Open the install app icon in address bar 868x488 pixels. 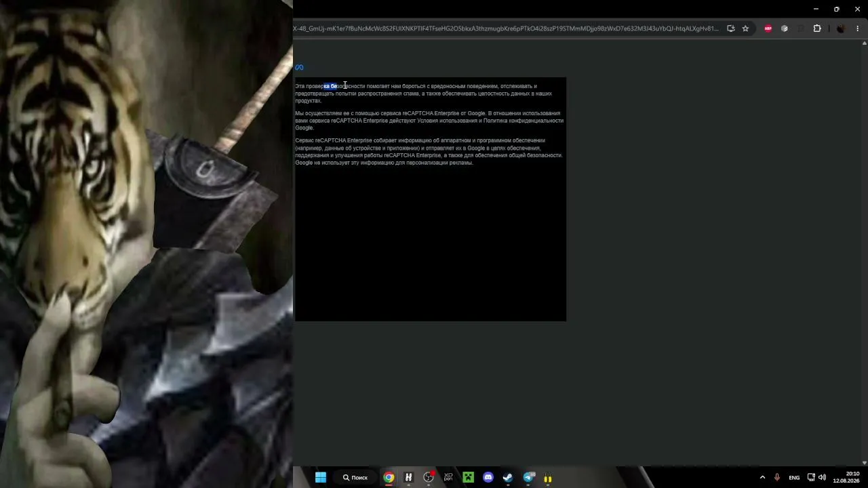click(x=730, y=28)
